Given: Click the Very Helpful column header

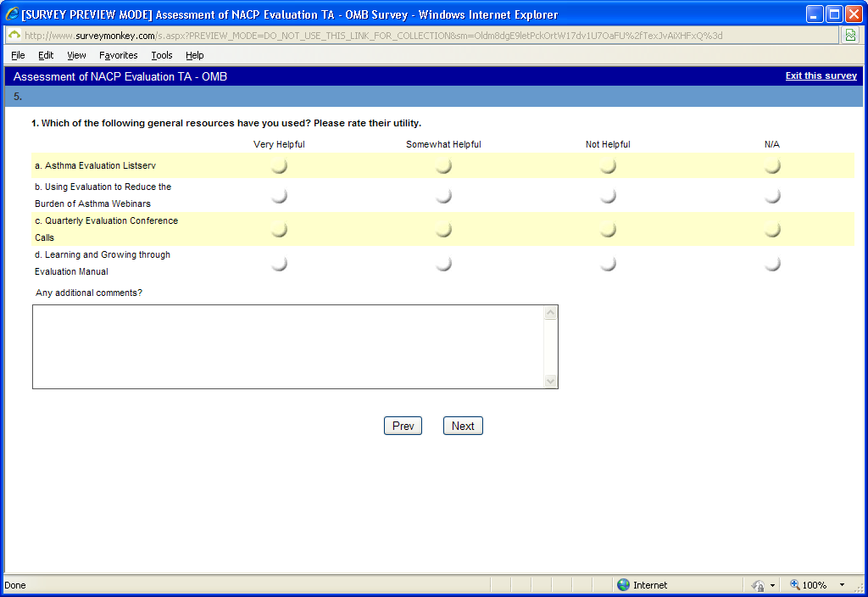Looking at the screenshot, I should (279, 144).
